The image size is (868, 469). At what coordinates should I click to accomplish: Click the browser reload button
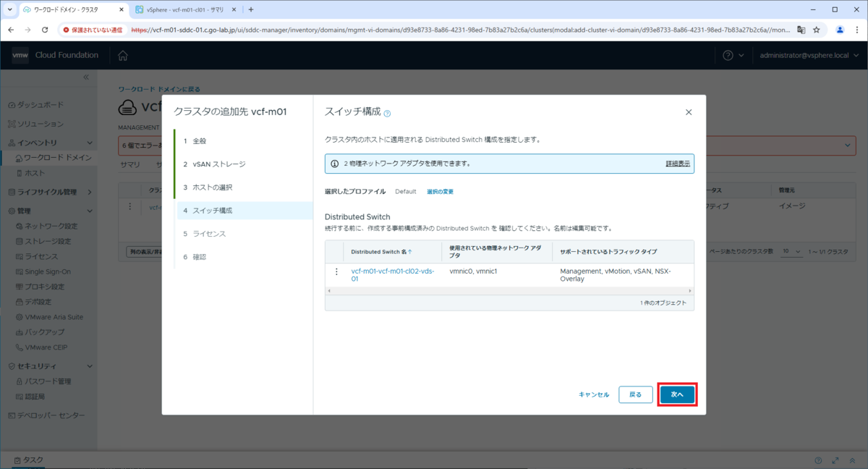[x=45, y=30]
